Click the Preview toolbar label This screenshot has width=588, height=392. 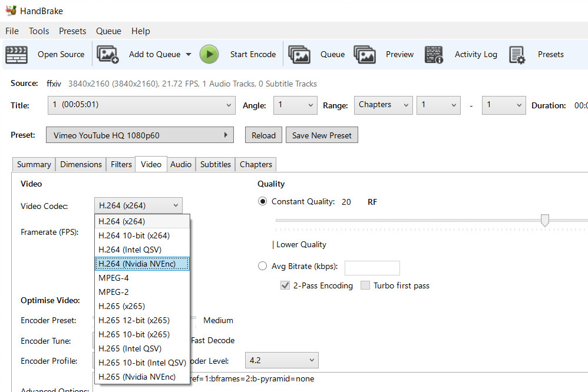[x=399, y=54]
